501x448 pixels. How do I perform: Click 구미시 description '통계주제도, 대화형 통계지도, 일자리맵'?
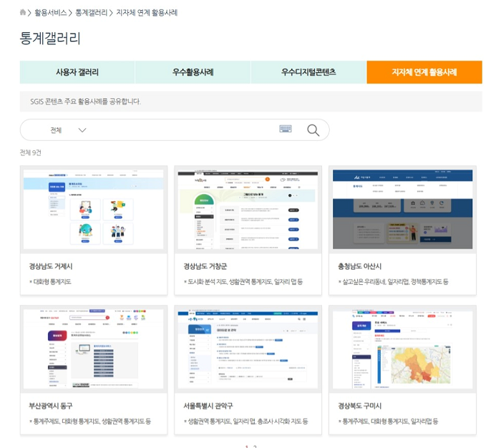coord(388,421)
